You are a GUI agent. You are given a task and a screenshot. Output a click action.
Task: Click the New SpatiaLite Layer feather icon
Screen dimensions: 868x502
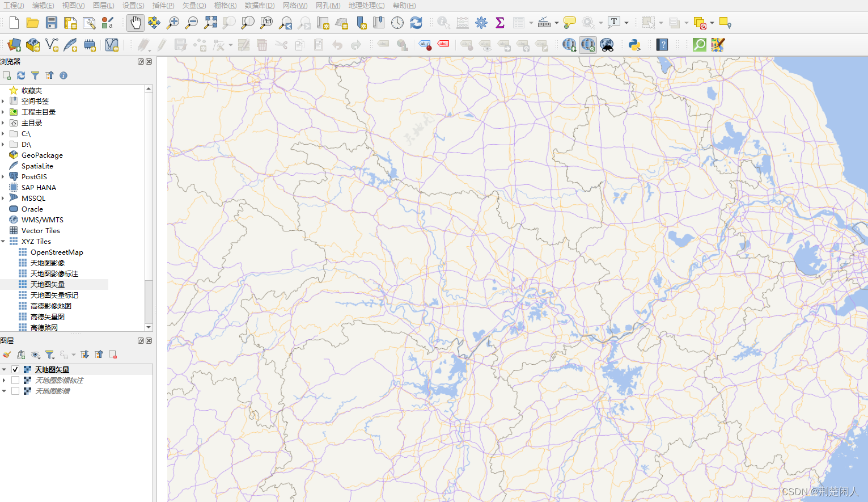[70, 45]
